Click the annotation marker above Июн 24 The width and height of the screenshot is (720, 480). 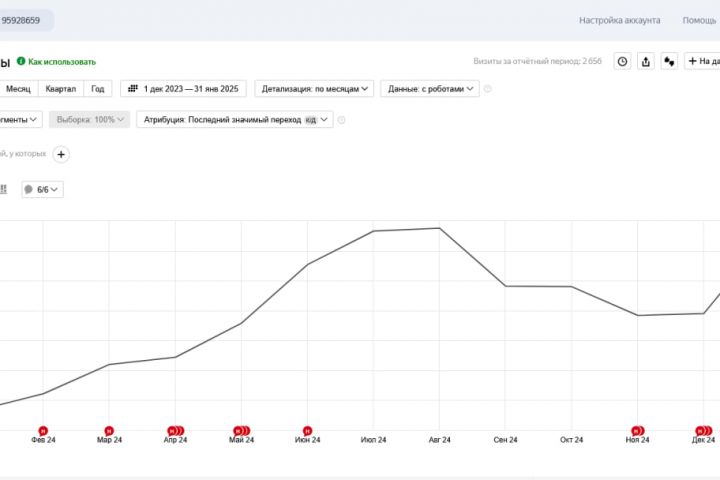point(307,431)
